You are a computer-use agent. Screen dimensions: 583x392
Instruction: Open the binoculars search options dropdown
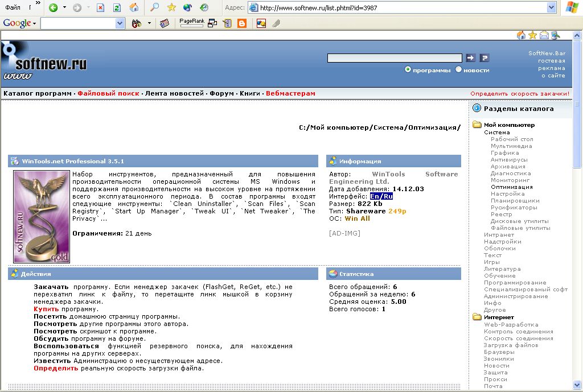[x=149, y=23]
